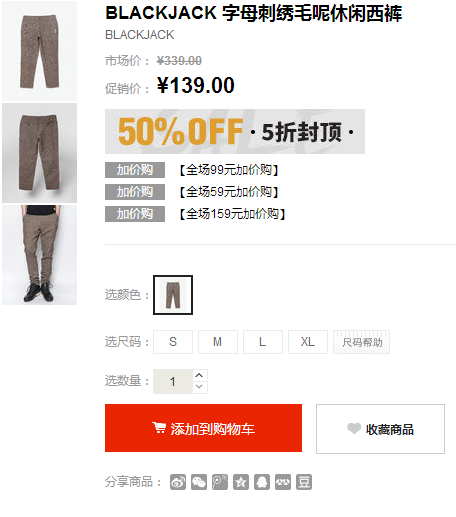Image resolution: width=456 pixels, height=517 pixels.
Task: Click the heart icon in 收藏商品
Action: (x=354, y=429)
